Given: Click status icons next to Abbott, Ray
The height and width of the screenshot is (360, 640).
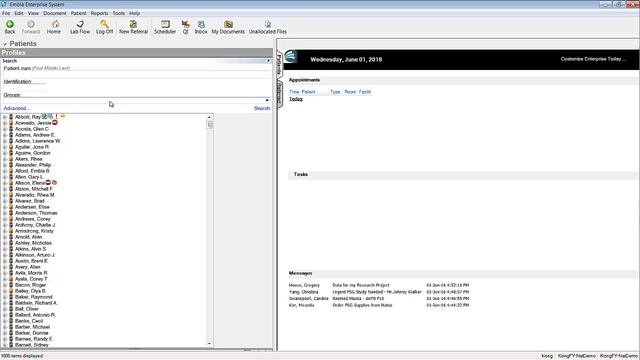Looking at the screenshot, I should [53, 116].
